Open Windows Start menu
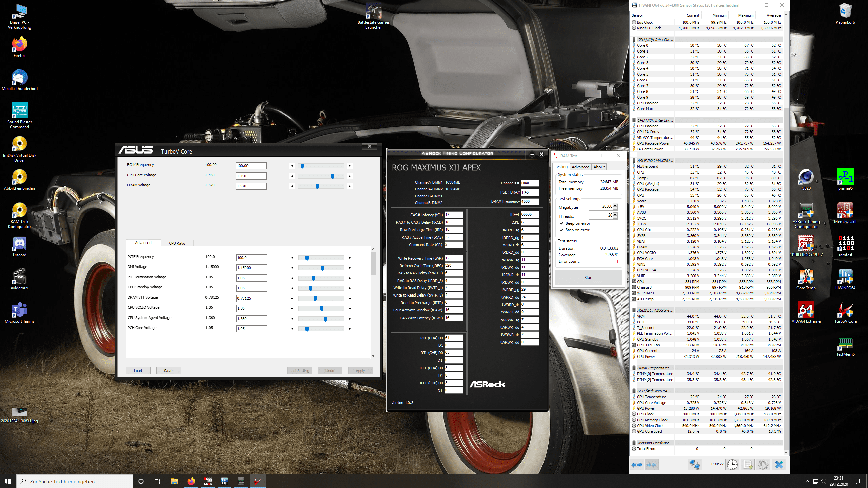 tap(8, 481)
